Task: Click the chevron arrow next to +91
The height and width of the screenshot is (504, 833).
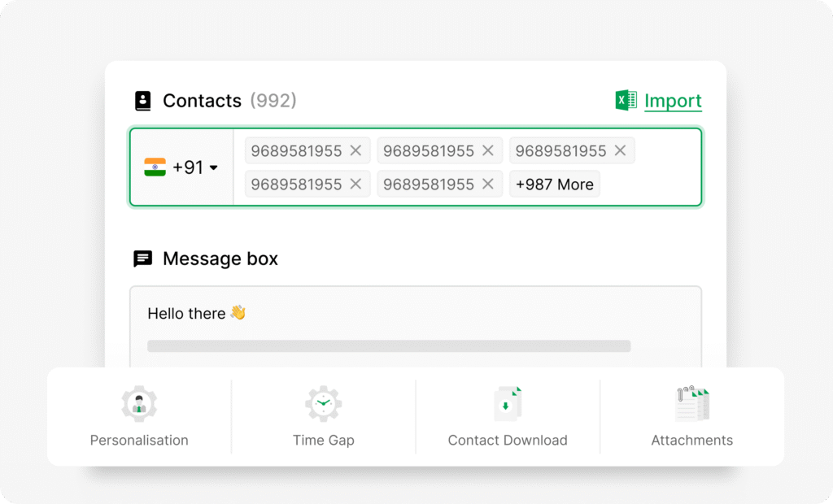Action: pos(214,167)
